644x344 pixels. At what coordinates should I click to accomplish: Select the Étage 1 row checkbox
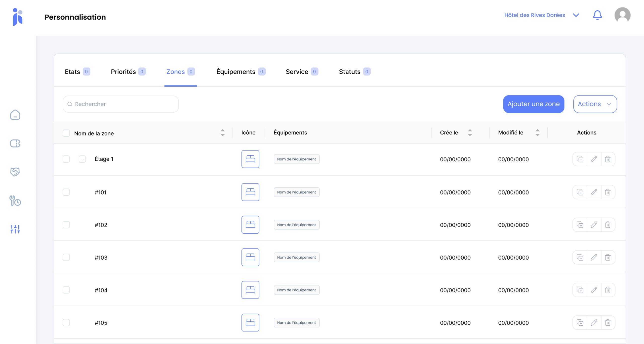[x=66, y=159]
